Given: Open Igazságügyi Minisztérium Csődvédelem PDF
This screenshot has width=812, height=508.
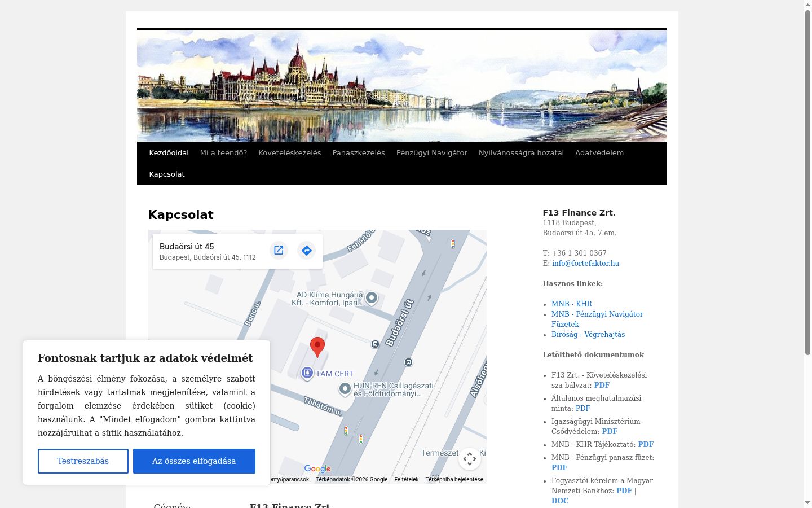Looking at the screenshot, I should pos(610,431).
